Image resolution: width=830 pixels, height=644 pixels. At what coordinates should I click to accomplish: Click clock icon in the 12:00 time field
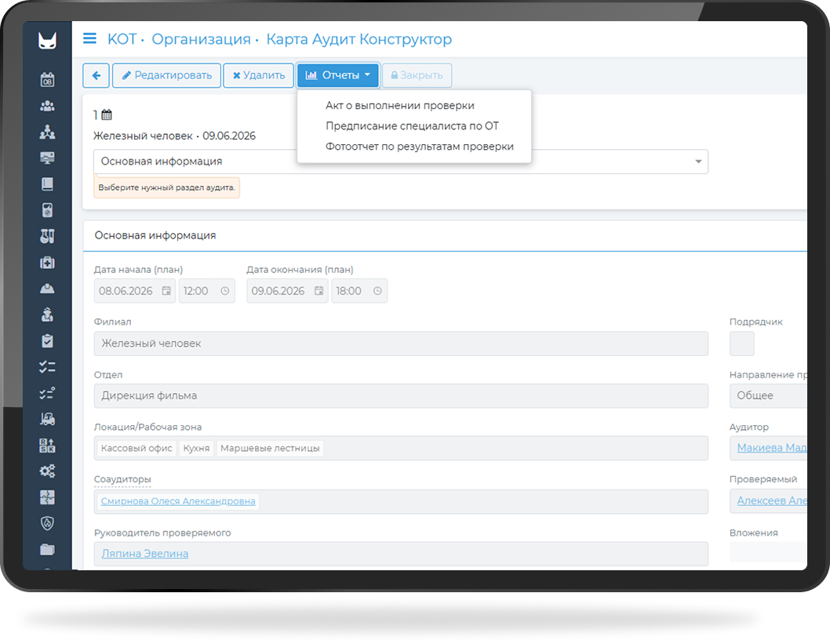pyautogui.click(x=225, y=291)
